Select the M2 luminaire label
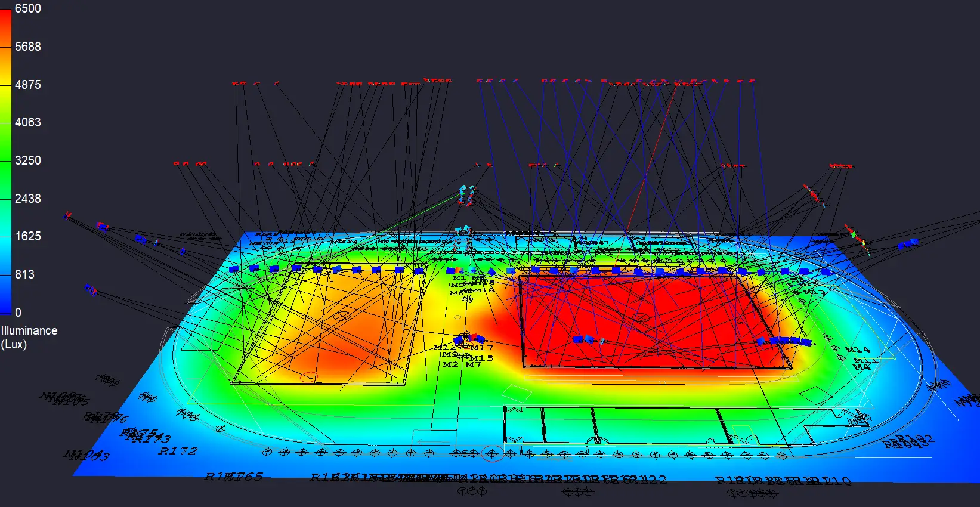 (x=450, y=364)
